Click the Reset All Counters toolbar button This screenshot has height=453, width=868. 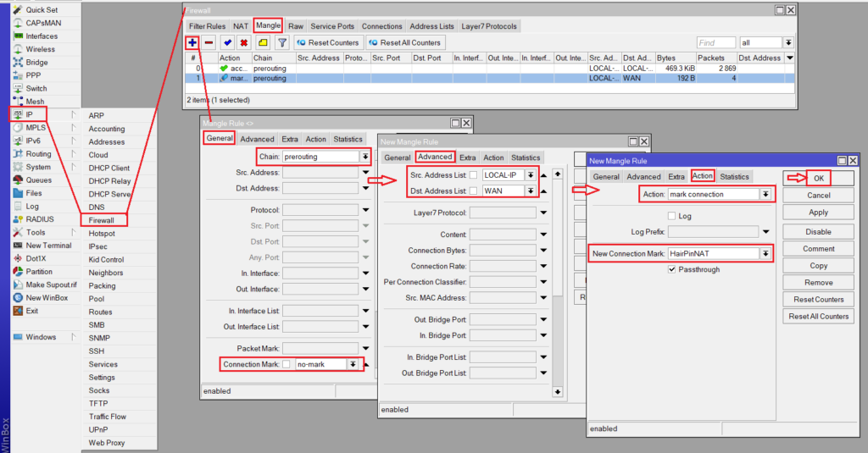tap(404, 42)
